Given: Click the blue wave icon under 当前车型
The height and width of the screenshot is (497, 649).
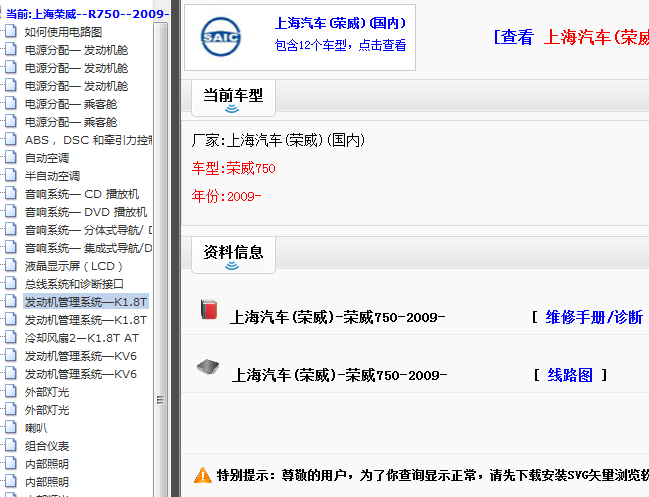Looking at the screenshot, I should (x=232, y=109).
